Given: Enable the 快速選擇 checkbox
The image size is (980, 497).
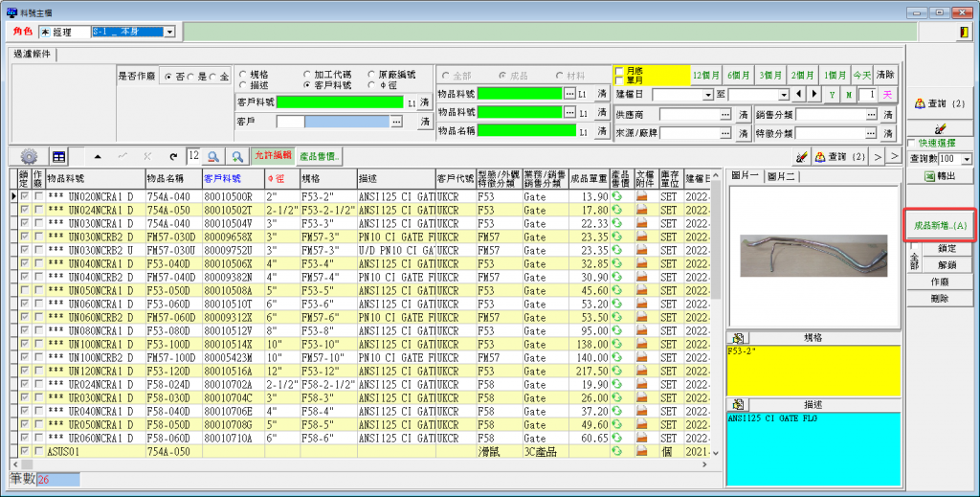Looking at the screenshot, I should click(912, 143).
